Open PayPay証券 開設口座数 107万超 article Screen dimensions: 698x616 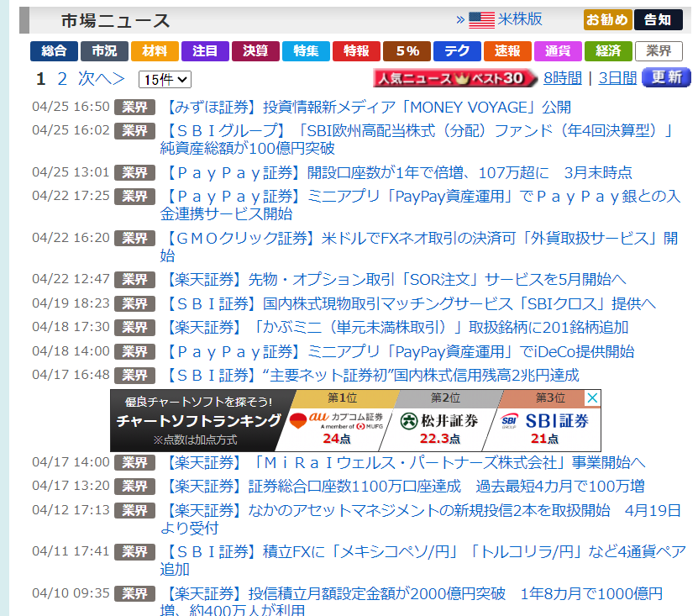(398, 173)
